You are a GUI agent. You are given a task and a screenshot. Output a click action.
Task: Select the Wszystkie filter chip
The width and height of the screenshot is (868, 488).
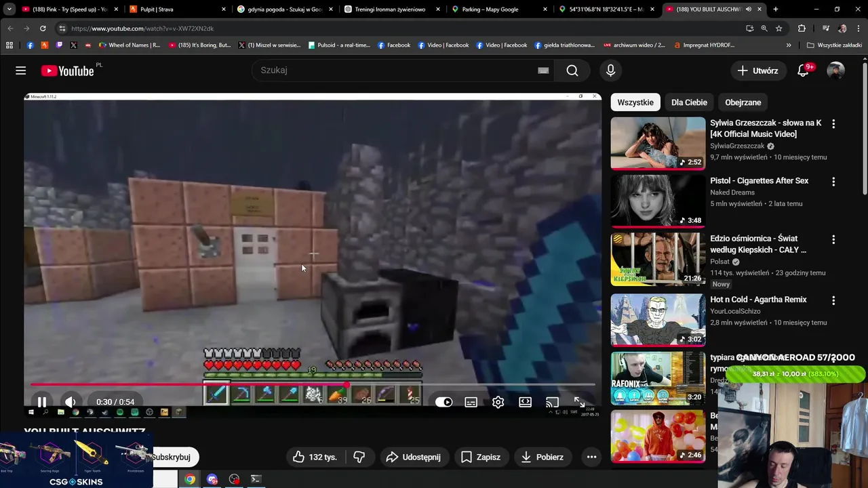[x=635, y=102]
